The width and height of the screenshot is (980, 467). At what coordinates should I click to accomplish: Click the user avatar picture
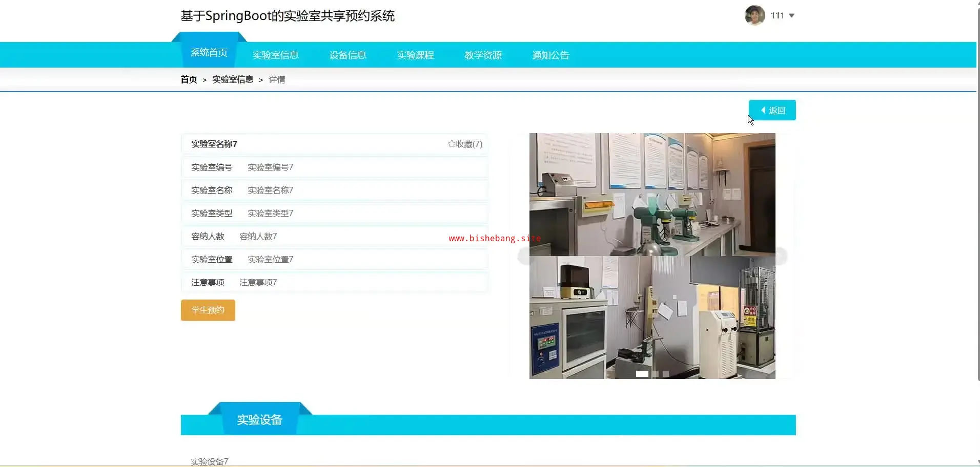(x=754, y=15)
